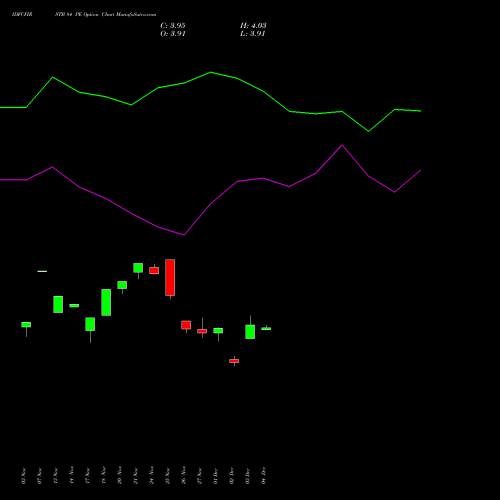Select the last green candlestick above 04 Dec

[x=266, y=329]
